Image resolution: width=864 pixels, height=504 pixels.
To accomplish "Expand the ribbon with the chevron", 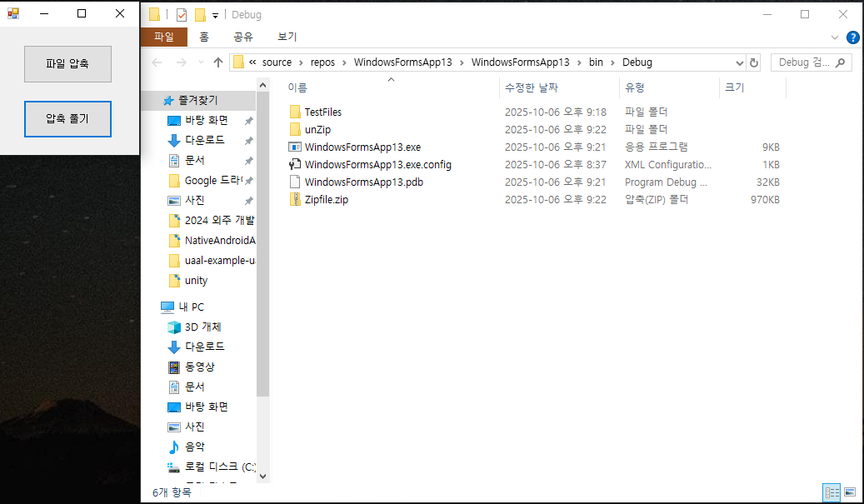I will pyautogui.click(x=835, y=37).
